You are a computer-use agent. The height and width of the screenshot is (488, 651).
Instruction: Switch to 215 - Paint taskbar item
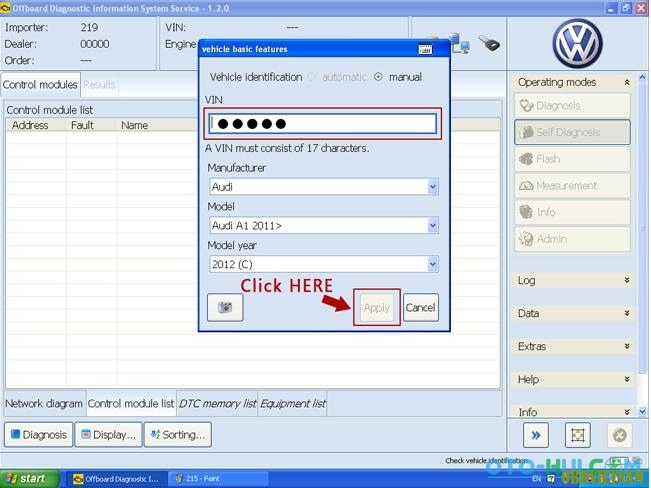pos(218,479)
